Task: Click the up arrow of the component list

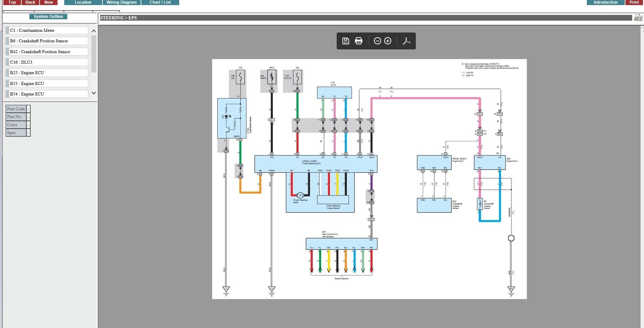Action: pyautogui.click(x=94, y=31)
